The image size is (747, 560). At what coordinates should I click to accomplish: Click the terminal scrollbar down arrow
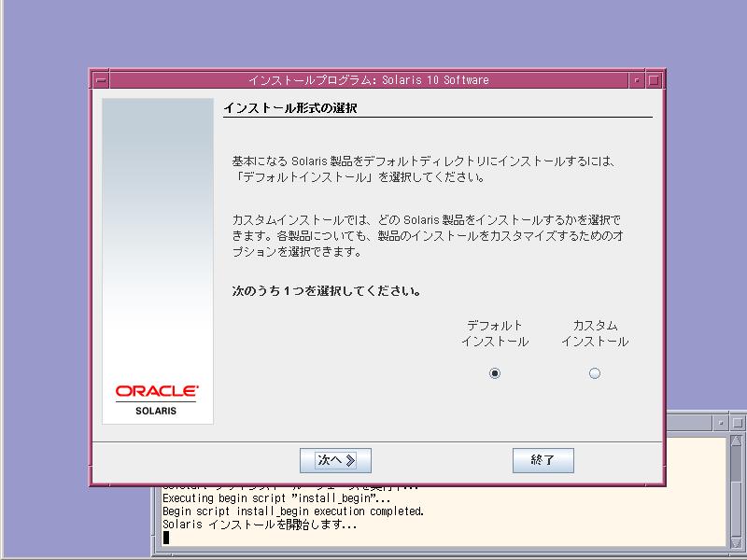[x=736, y=542]
